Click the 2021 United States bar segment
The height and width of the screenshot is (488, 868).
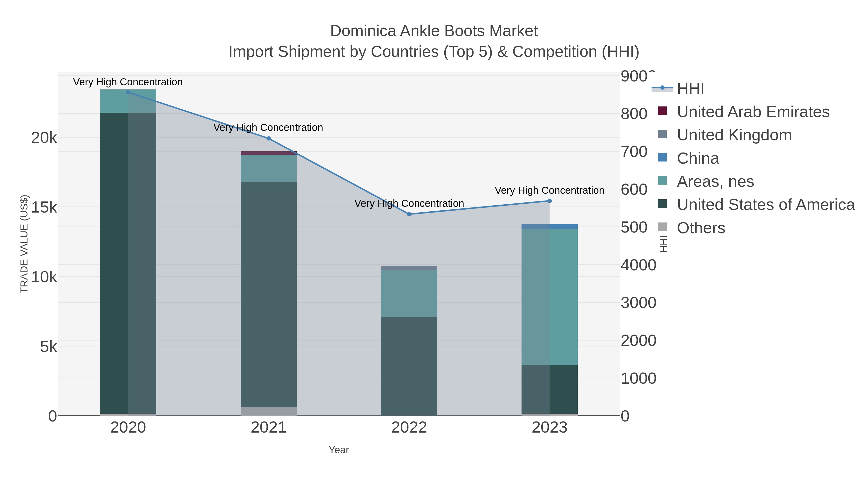269,295
